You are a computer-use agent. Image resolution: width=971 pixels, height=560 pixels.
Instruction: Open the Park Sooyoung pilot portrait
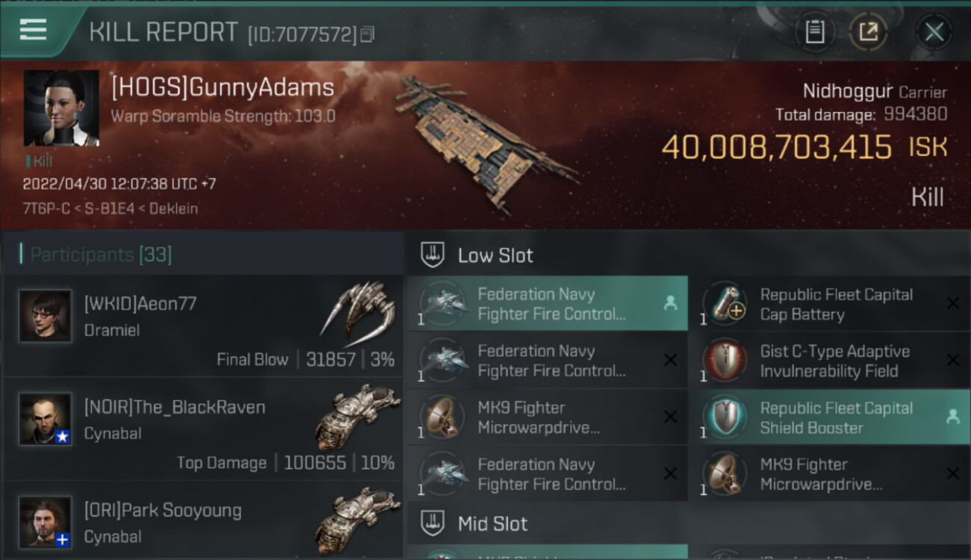coord(46,522)
